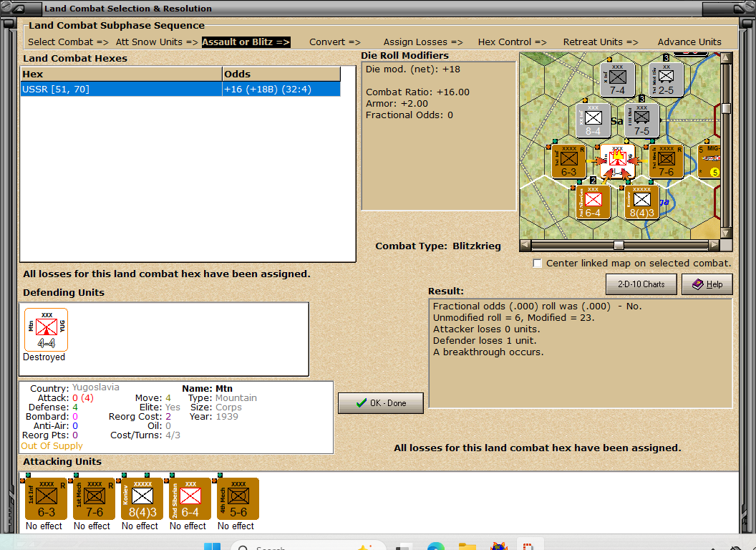The height and width of the screenshot is (550, 756).
Task: Click the Hex column header
Action: [x=121, y=74]
